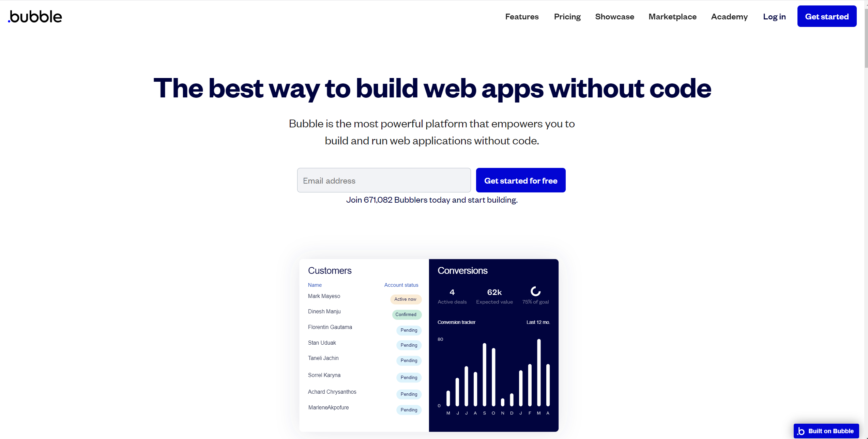Click the Conversions panel heading
The image size is (868, 439).
(x=462, y=270)
